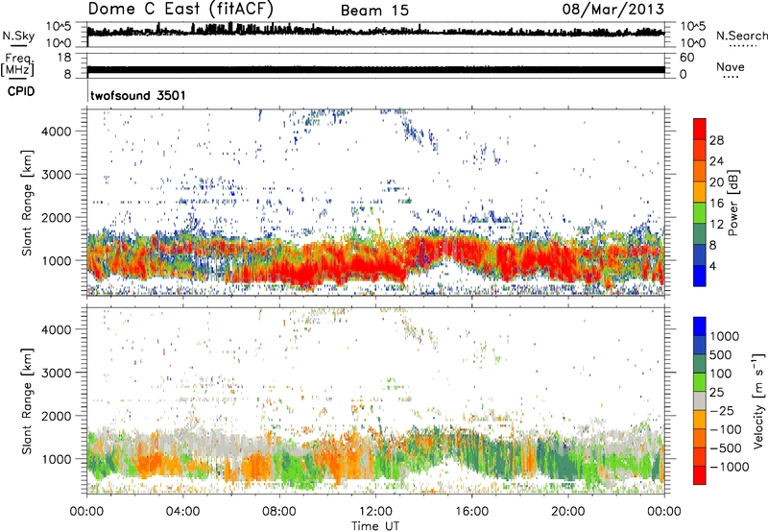Screen dimensions: 768x532
Task: Click the '1000' tick on velocity plot
Action: [x=56, y=459]
